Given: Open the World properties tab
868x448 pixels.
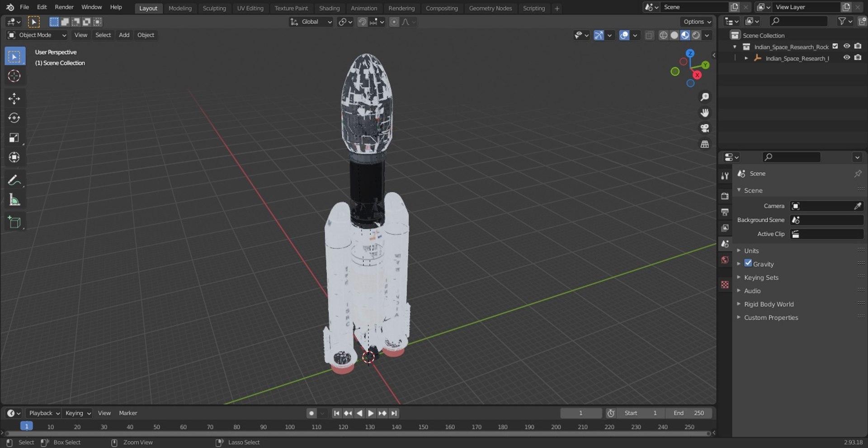Looking at the screenshot, I should tap(725, 260).
